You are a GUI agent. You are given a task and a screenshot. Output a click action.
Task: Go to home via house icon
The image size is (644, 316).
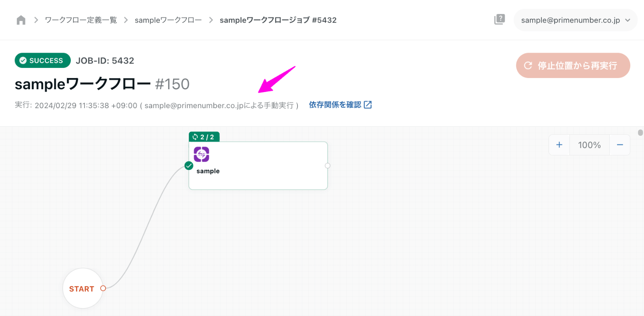[x=21, y=20]
